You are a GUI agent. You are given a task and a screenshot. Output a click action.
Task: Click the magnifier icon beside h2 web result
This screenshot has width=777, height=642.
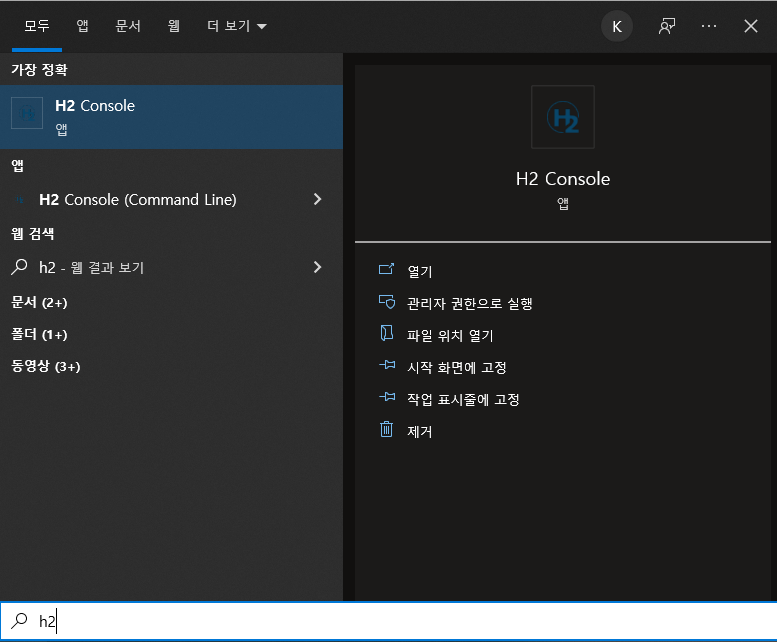pyautogui.click(x=19, y=267)
